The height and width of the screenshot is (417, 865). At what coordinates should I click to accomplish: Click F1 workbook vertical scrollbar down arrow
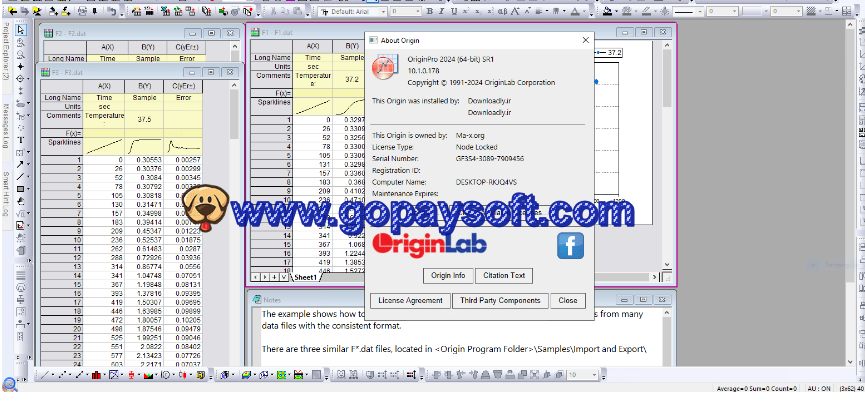(x=666, y=265)
